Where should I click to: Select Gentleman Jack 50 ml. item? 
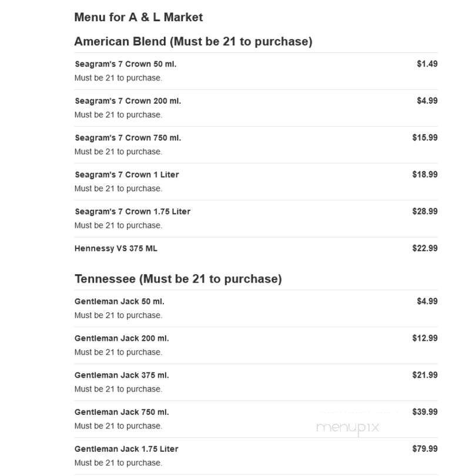(x=119, y=302)
